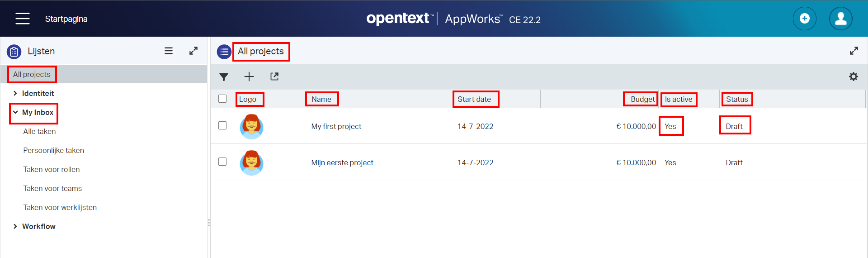Open Persoonlijke taken under My Inbox
Image resolution: width=868 pixels, height=258 pixels.
(53, 150)
